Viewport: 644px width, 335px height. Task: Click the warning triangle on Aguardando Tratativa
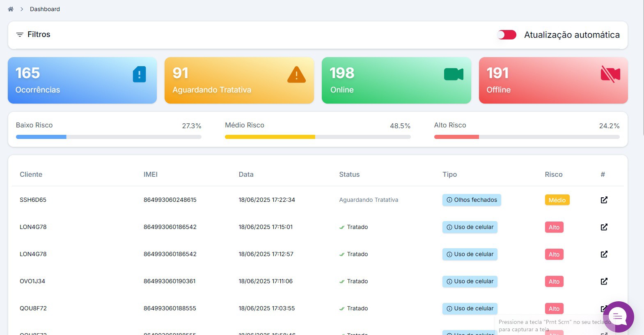click(x=296, y=75)
